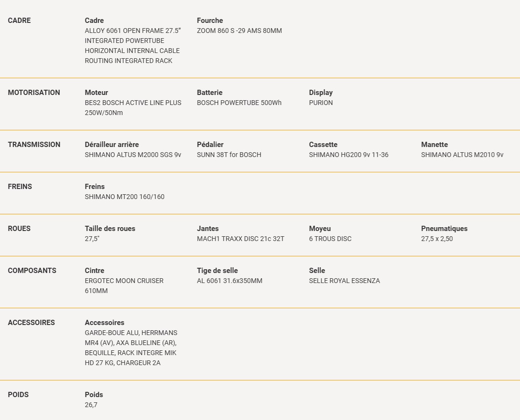
Task: Click the TRANSMISSION category heading
Action: pyautogui.click(x=34, y=145)
